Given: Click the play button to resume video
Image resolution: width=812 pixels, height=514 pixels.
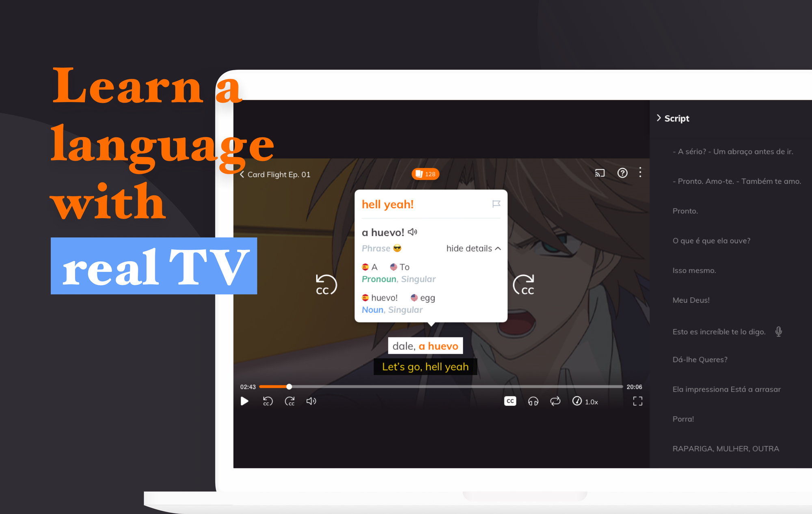Looking at the screenshot, I should (x=244, y=402).
